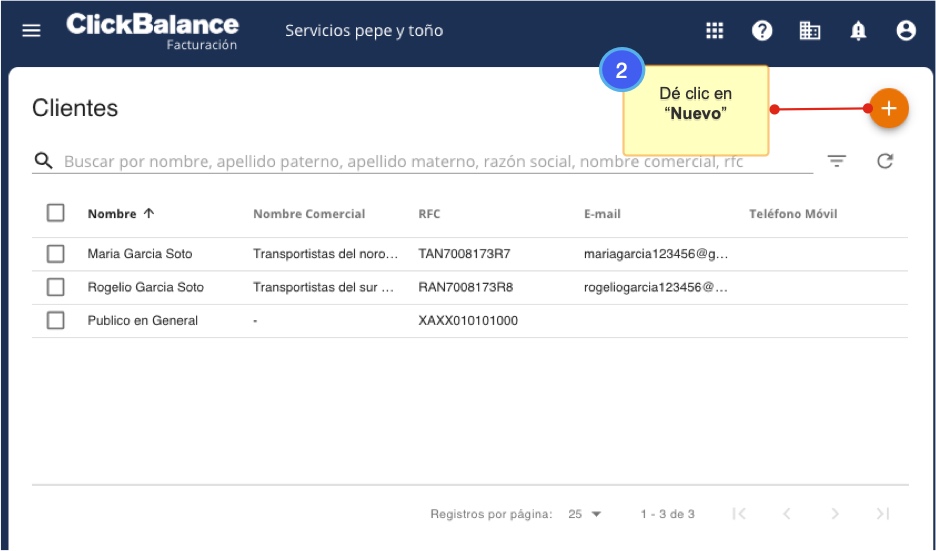This screenshot has height=551, width=936.
Task: Focus the client search input field
Action: pos(420,161)
